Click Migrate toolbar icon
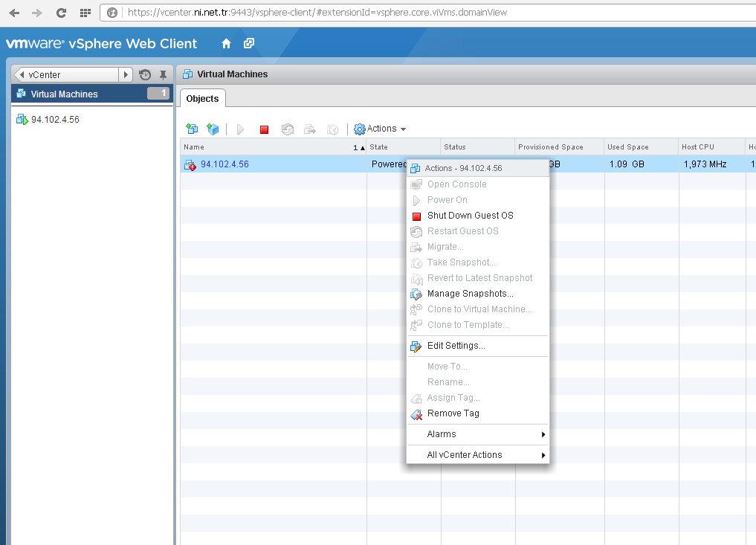The height and width of the screenshot is (545, 756). click(310, 129)
